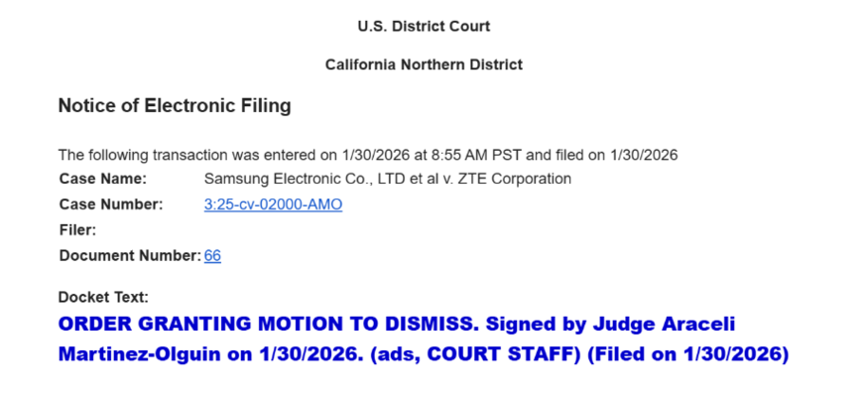Viewport: 868px width, 405px height.
Task: Open document number 66 link
Action: tap(212, 256)
